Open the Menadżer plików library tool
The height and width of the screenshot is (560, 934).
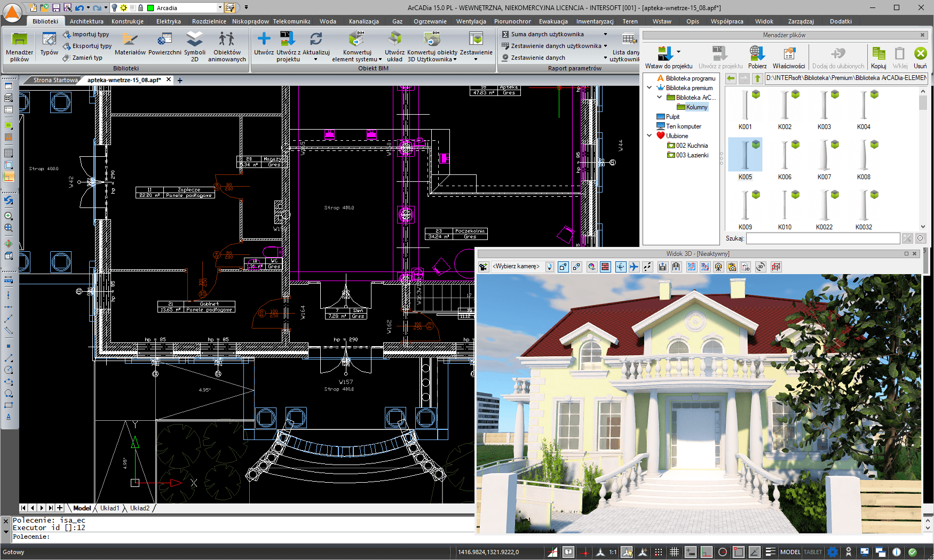click(19, 47)
